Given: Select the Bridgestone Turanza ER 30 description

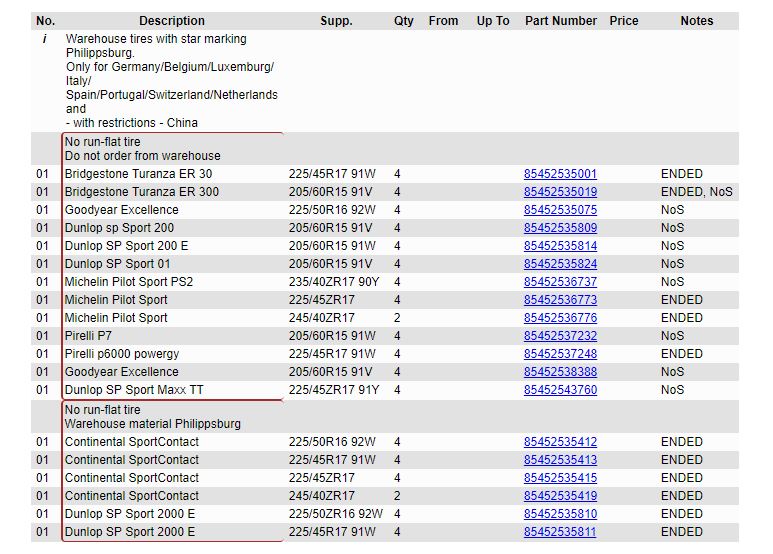Looking at the screenshot, I should [x=138, y=174].
